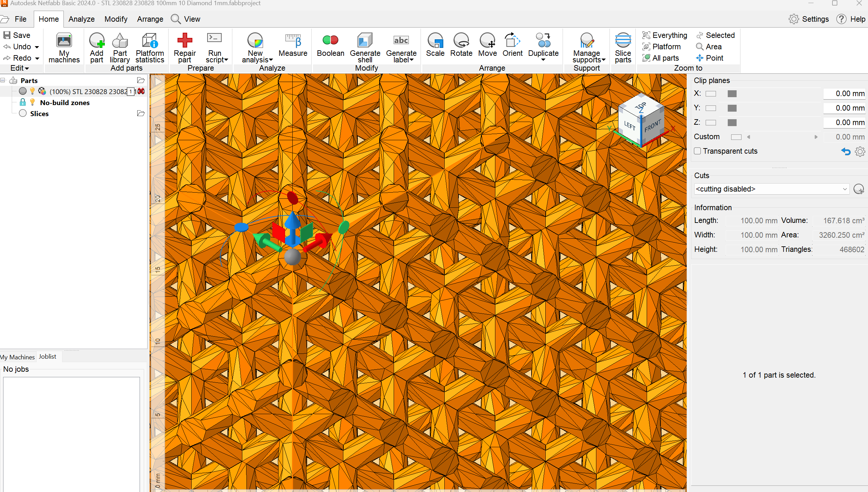Select the Slices radio circle
868x492 pixels.
point(23,114)
